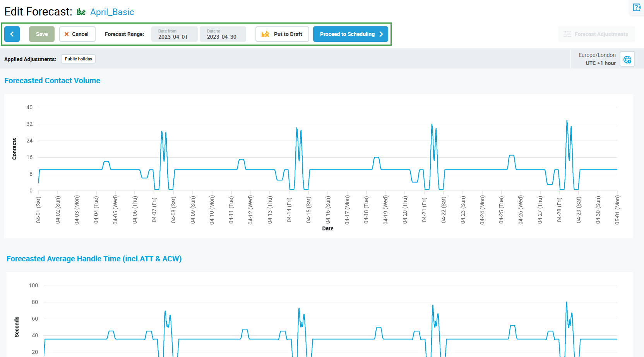Open the help icon in top-right corner
Screen dimensions: 644x357
point(637,7)
